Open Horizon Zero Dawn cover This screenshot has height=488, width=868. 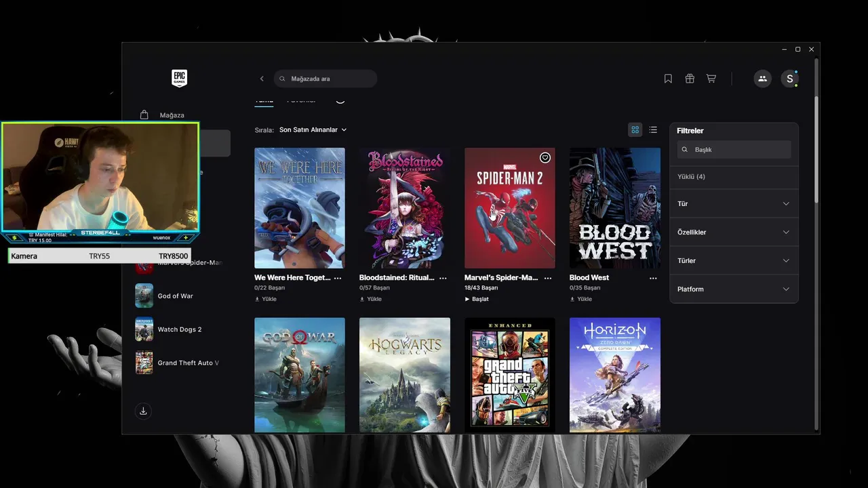615,375
